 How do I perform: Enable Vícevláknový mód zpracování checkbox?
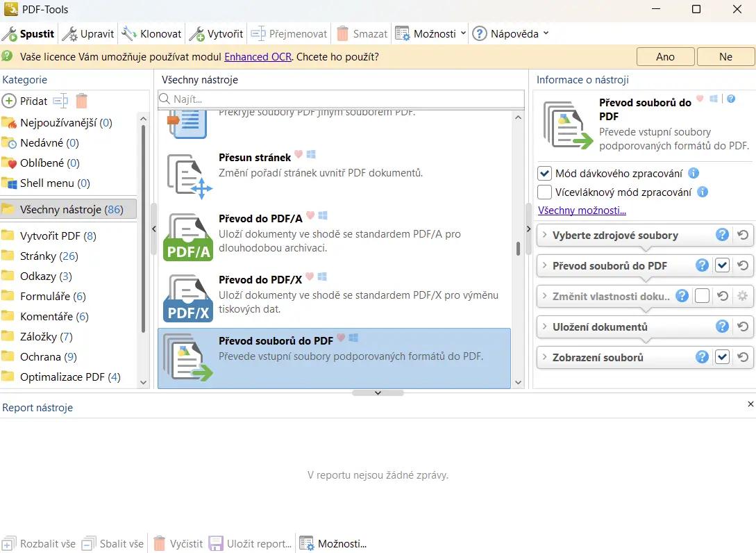[544, 192]
